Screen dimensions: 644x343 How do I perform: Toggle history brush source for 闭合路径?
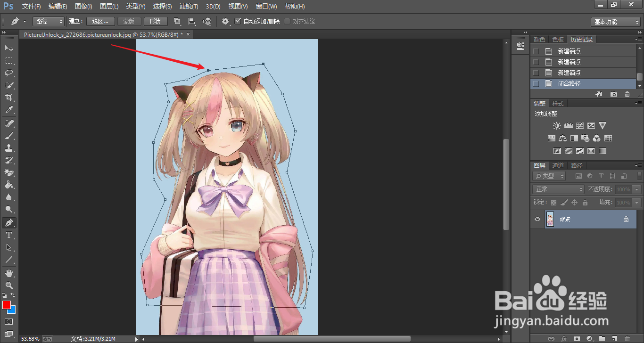536,84
